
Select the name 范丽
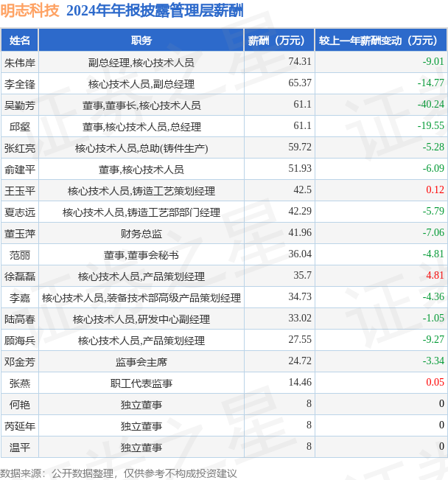[20, 255]
